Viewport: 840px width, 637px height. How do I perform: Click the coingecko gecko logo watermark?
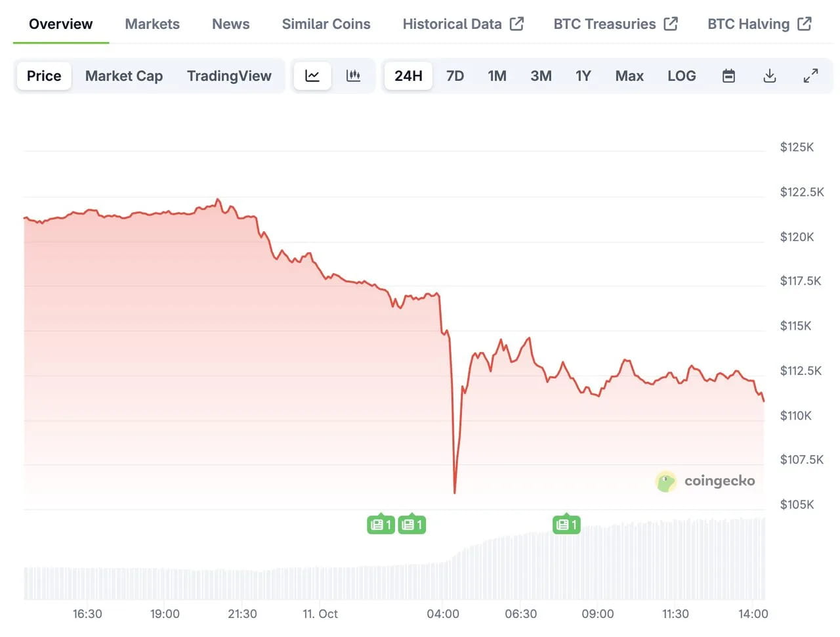point(667,481)
